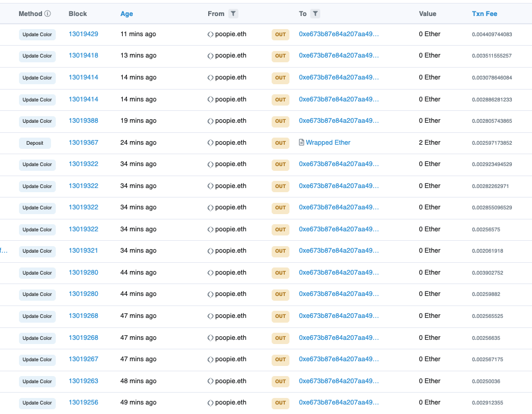Image resolution: width=532 pixels, height=414 pixels.
Task: Click the poopie.eth address icon in block 13019429 row
Action: pyautogui.click(x=211, y=34)
